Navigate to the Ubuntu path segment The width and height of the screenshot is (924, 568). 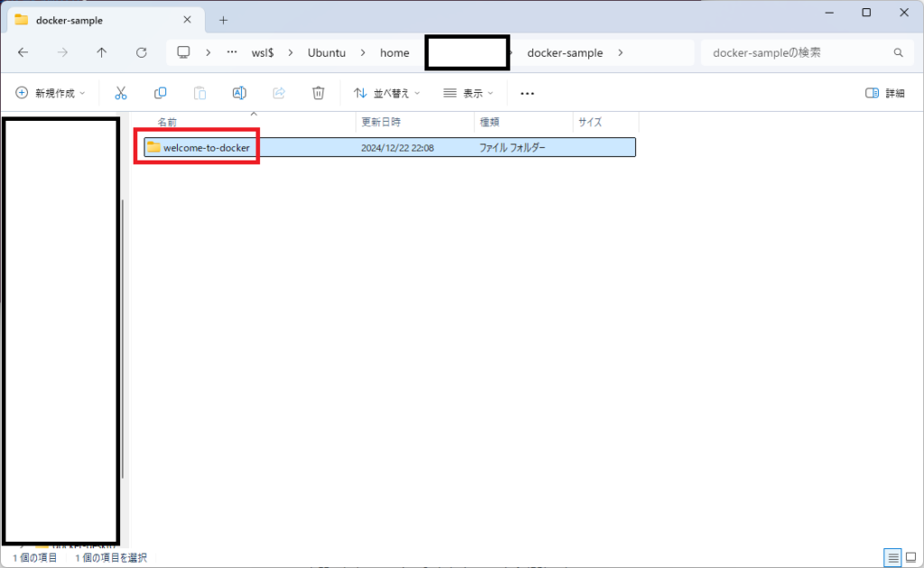(x=327, y=52)
